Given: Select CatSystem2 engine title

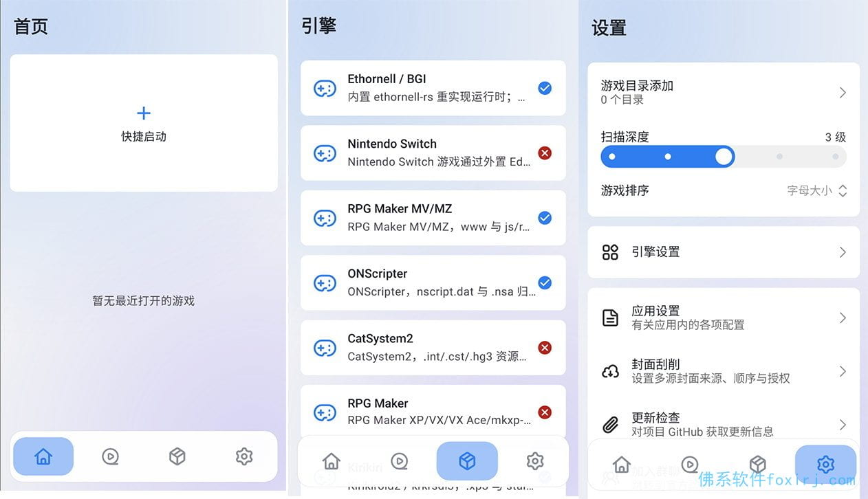Looking at the screenshot, I should click(380, 338).
